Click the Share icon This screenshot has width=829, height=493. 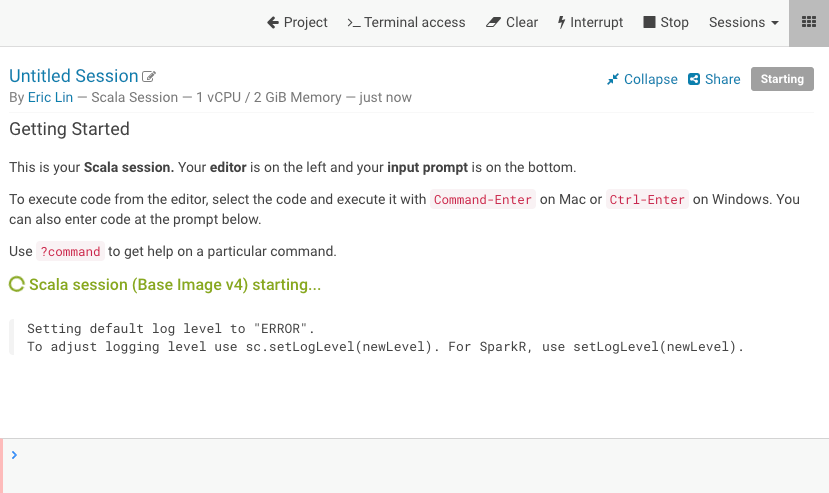694,79
